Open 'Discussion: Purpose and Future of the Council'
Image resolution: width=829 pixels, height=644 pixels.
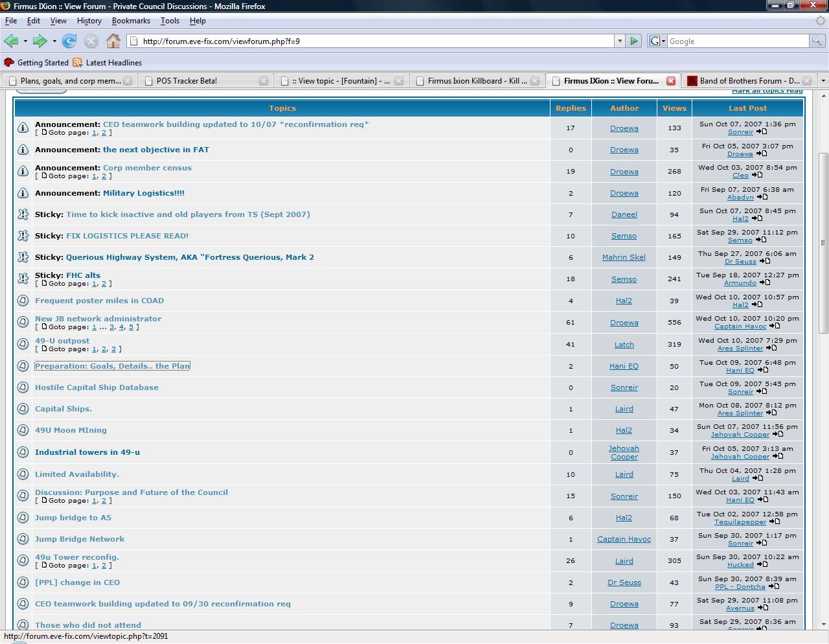point(131,492)
